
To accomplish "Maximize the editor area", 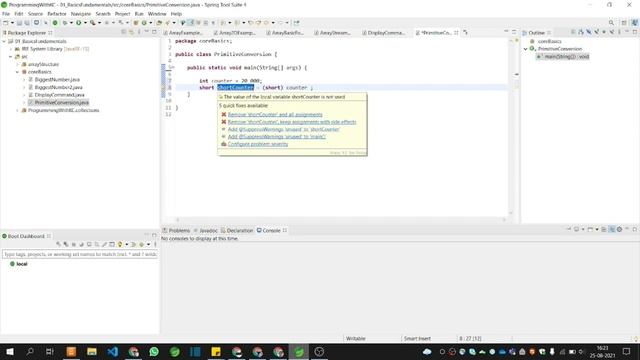I will point(514,32).
